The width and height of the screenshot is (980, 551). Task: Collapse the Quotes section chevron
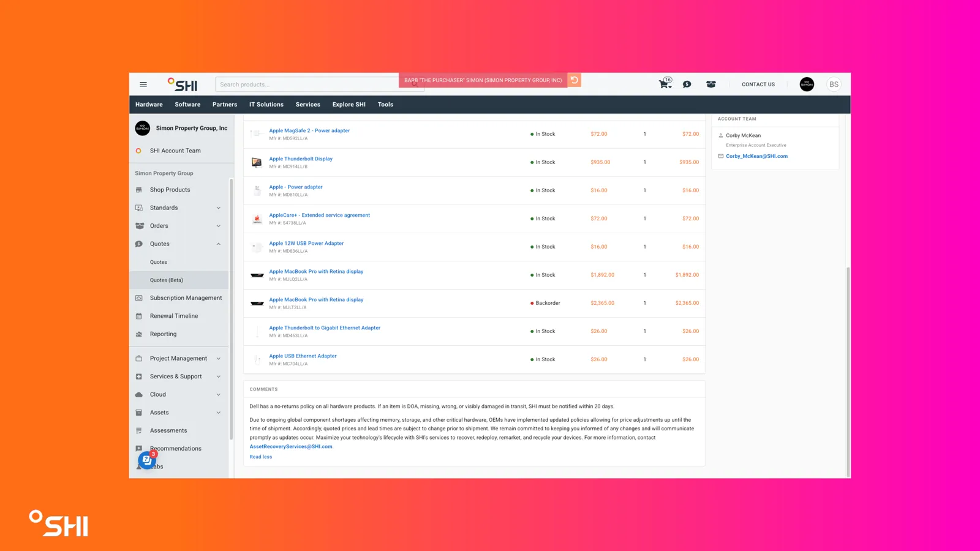click(219, 244)
